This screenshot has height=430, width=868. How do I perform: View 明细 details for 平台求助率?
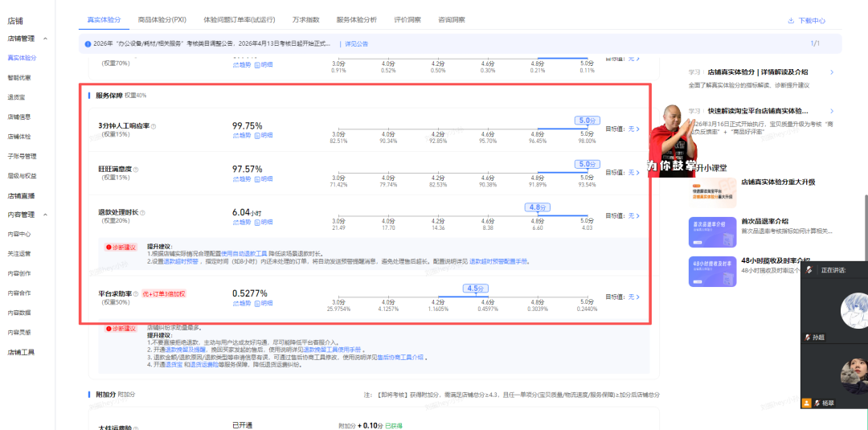[x=264, y=303]
